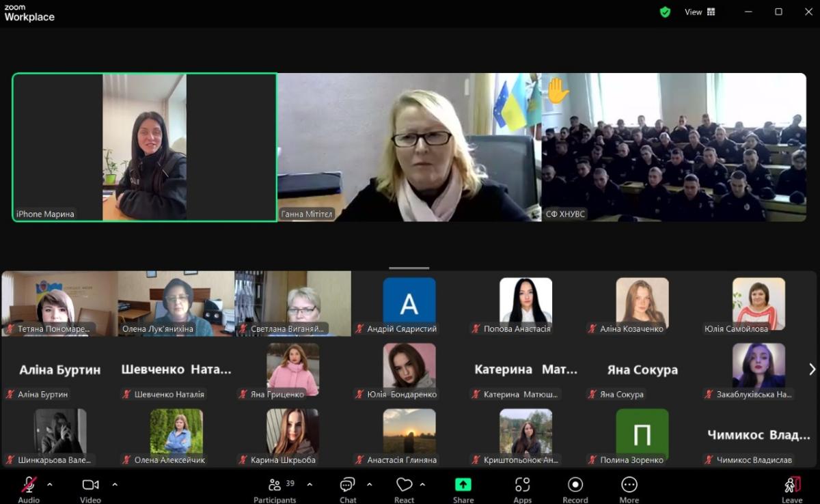
Task: Click Анастасія Глиняна profile tile
Action: click(409, 434)
